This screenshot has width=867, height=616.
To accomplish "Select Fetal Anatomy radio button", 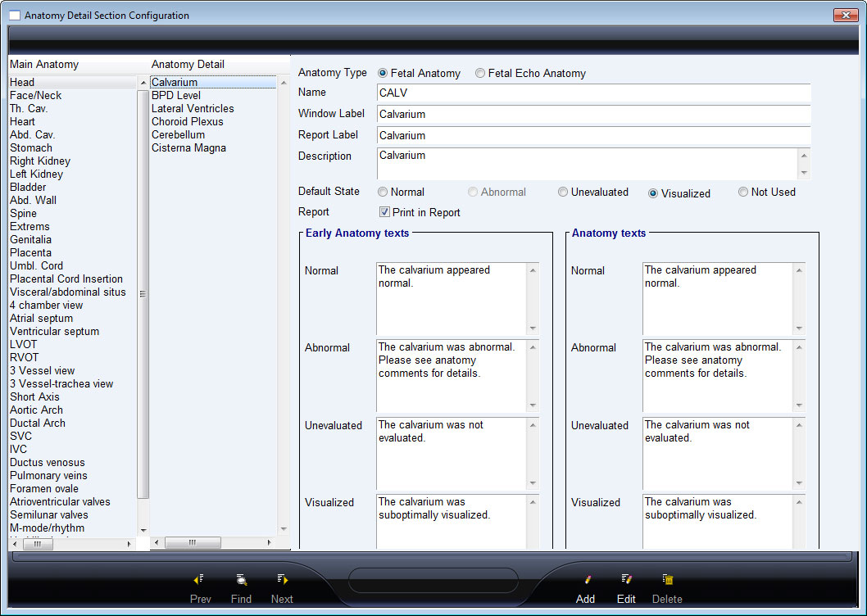I will coord(383,73).
